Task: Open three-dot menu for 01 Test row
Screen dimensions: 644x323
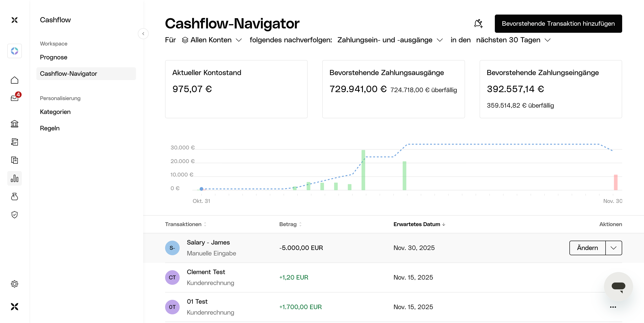Action: pyautogui.click(x=613, y=307)
